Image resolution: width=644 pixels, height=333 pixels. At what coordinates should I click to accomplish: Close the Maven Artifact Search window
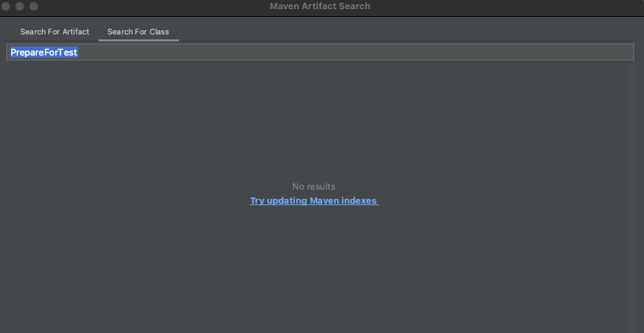pos(6,6)
